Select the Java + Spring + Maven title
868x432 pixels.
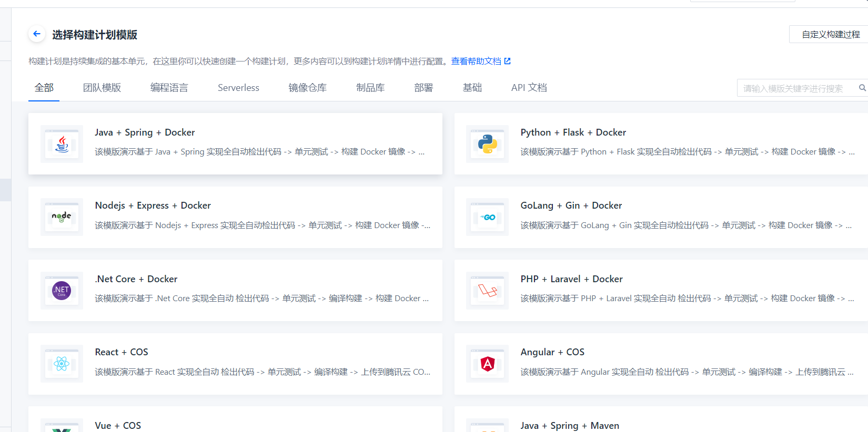570,426
